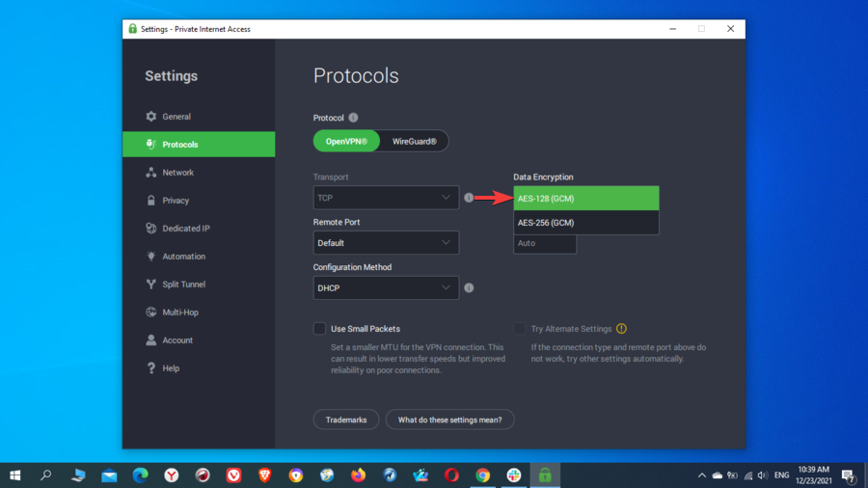Expand the Remote Port Default dropdown
The height and width of the screenshot is (488, 868).
(386, 243)
